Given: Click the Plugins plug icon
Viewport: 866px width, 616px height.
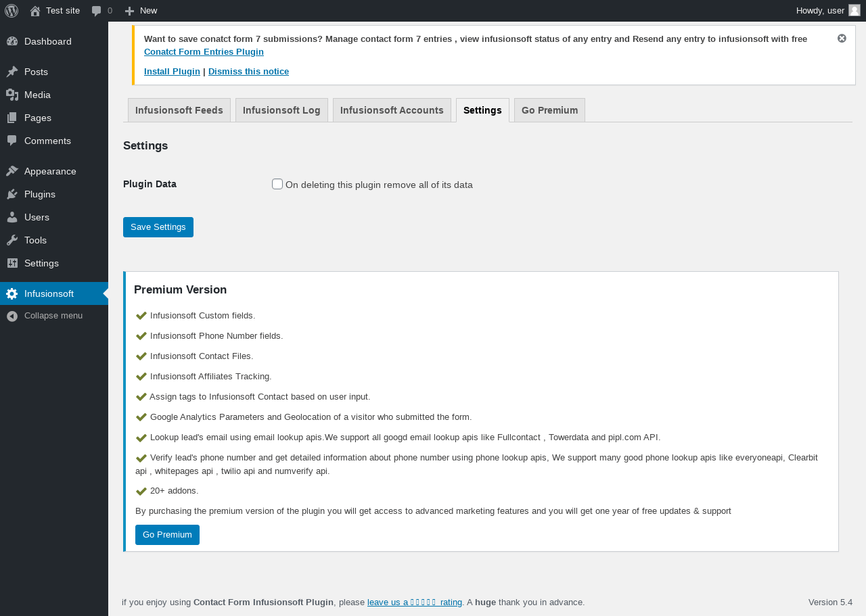Looking at the screenshot, I should [12, 194].
